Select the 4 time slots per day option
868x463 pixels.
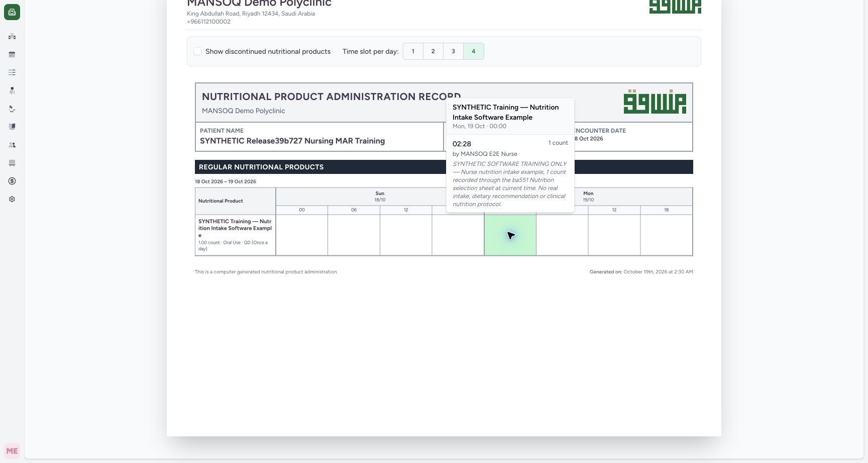tap(473, 51)
